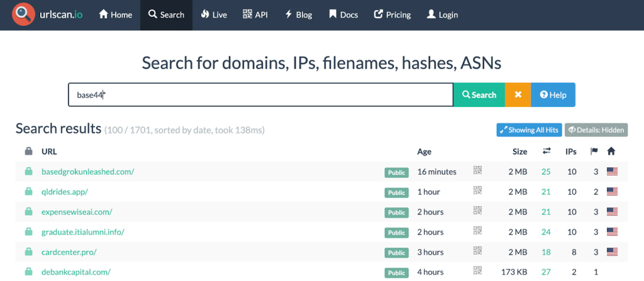Click green lock icon beside cardcenter.pro
644x281 pixels.
tap(28, 252)
